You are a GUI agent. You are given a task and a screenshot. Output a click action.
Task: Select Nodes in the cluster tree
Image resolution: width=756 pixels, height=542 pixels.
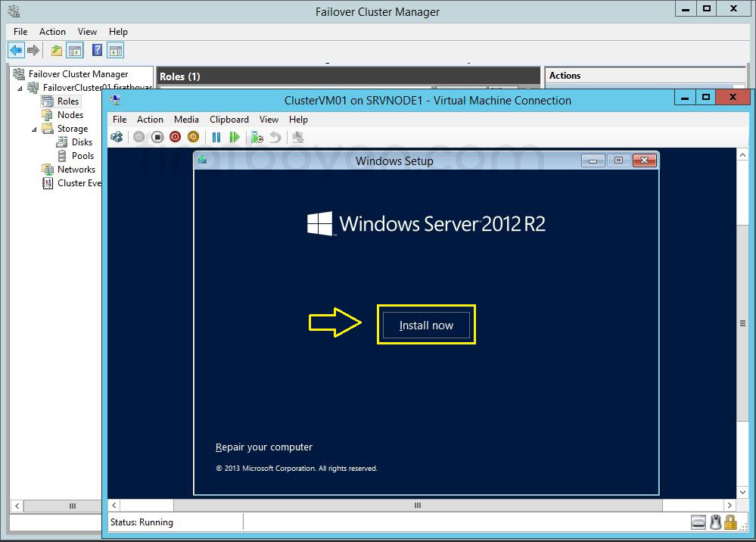point(70,115)
